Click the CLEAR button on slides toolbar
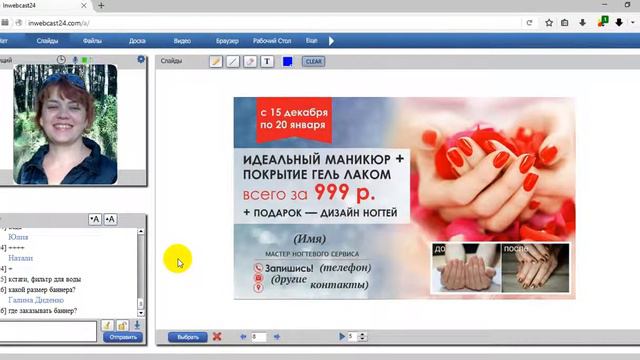This screenshot has width=640, height=360. pyautogui.click(x=313, y=62)
